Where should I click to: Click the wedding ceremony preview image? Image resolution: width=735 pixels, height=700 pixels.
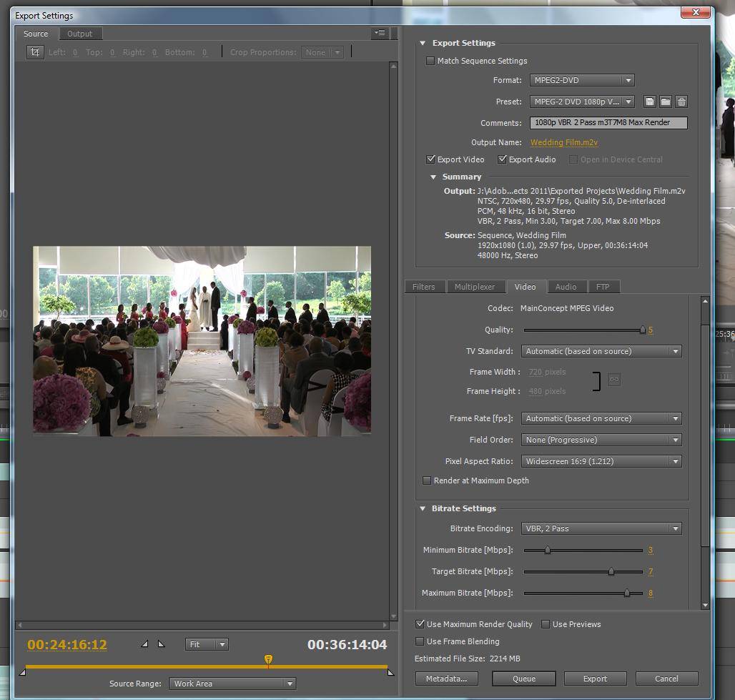coord(202,341)
